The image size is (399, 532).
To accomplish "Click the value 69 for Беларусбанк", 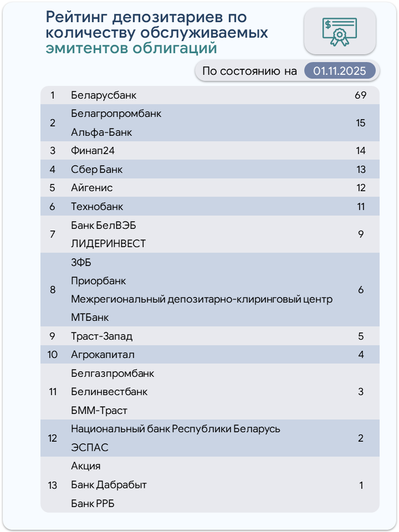I will click(x=361, y=95).
